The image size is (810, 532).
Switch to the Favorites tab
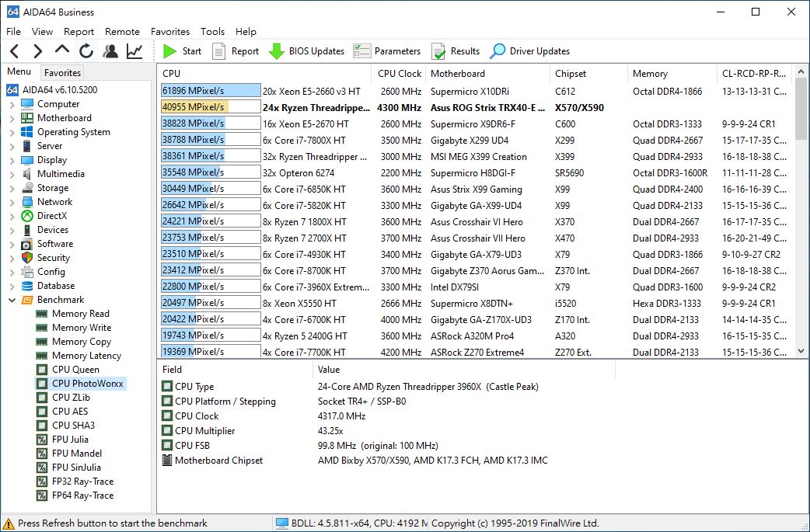62,73
